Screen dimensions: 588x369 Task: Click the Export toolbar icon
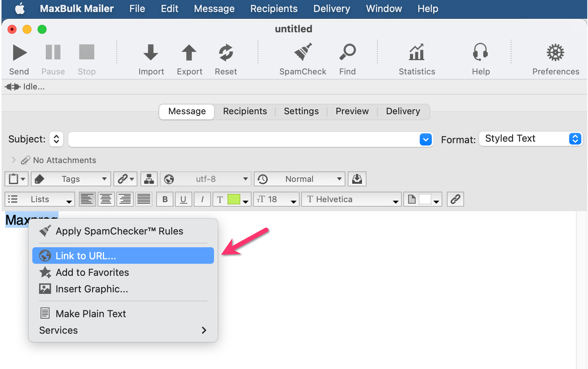189,53
